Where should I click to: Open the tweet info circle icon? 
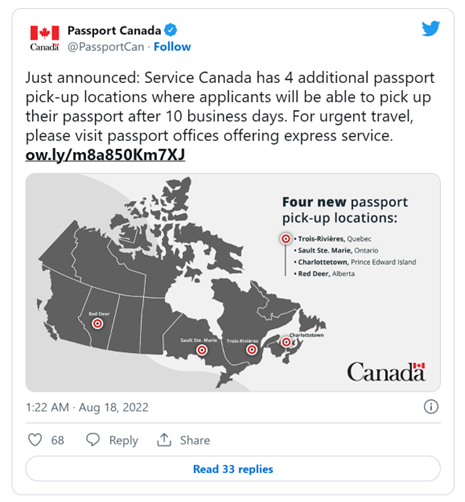431,407
